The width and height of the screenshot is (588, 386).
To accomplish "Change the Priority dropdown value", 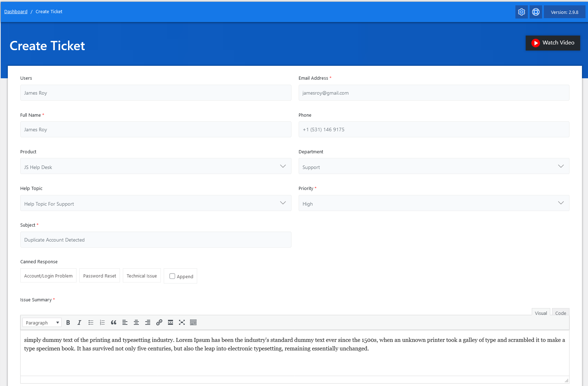I will click(434, 203).
